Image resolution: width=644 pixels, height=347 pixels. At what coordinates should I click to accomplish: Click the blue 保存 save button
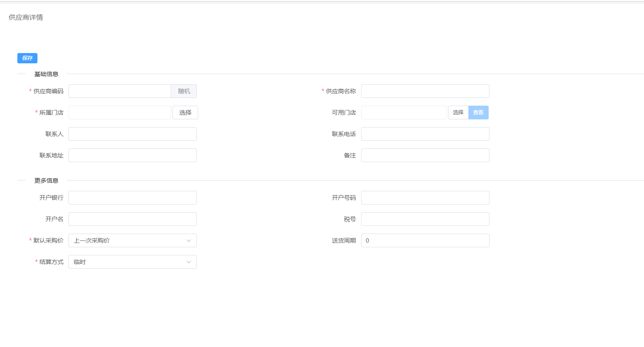coord(27,58)
